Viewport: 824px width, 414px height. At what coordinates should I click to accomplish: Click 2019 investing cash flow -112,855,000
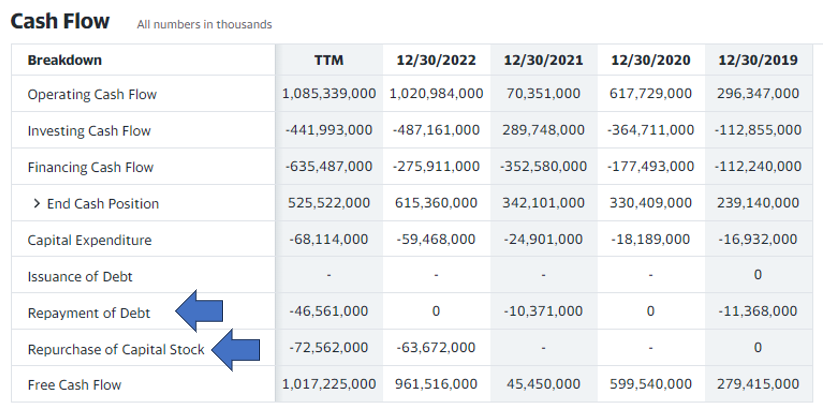tap(758, 130)
